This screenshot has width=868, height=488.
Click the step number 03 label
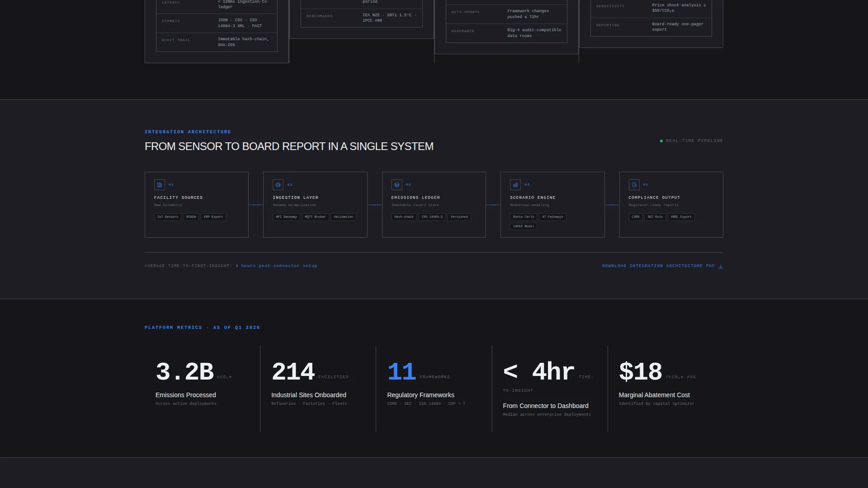(x=408, y=185)
